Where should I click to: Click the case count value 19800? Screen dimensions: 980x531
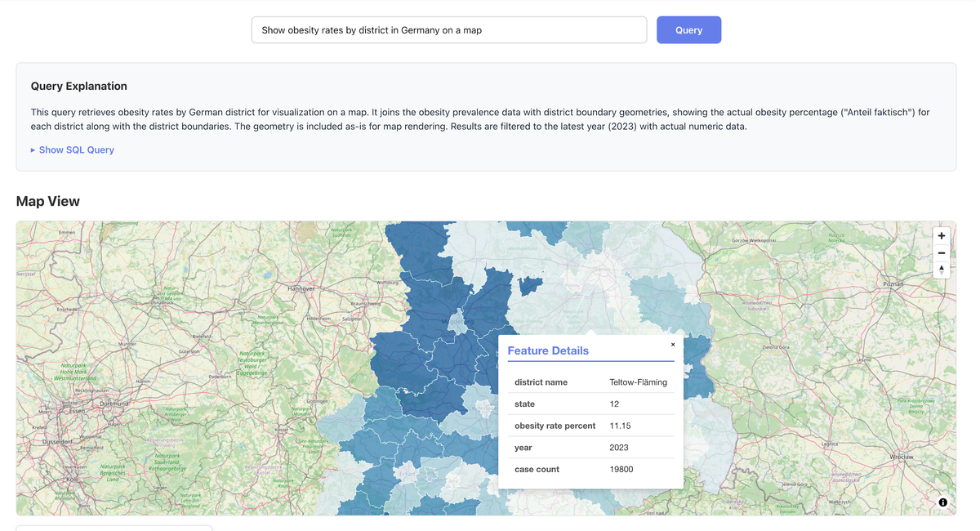coord(621,470)
